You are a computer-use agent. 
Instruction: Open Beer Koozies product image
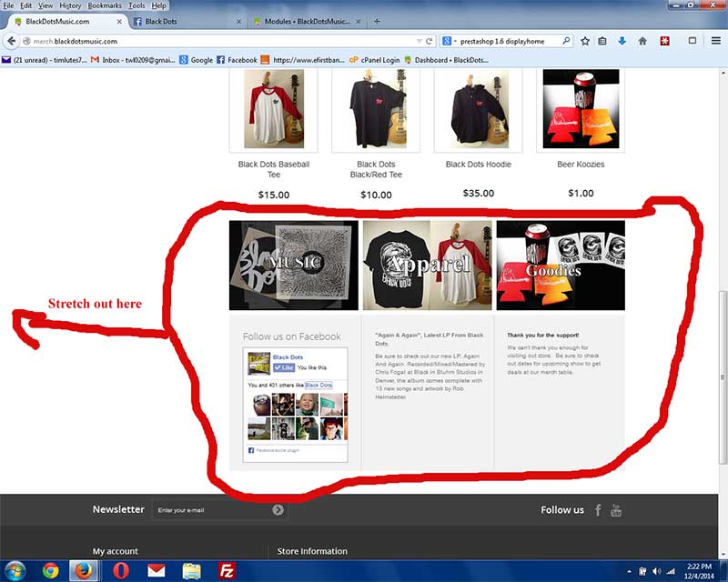[x=581, y=110]
